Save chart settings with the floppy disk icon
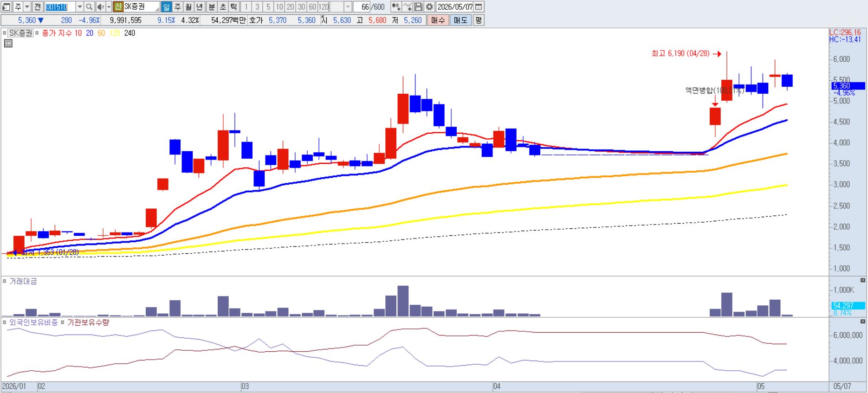The height and width of the screenshot is (393, 868). (418, 7)
